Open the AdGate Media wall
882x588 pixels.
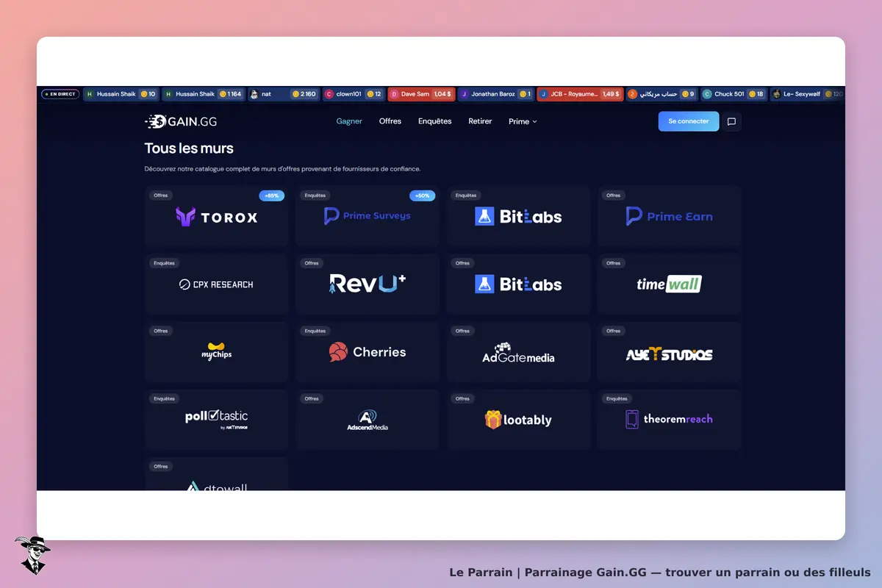(x=518, y=352)
